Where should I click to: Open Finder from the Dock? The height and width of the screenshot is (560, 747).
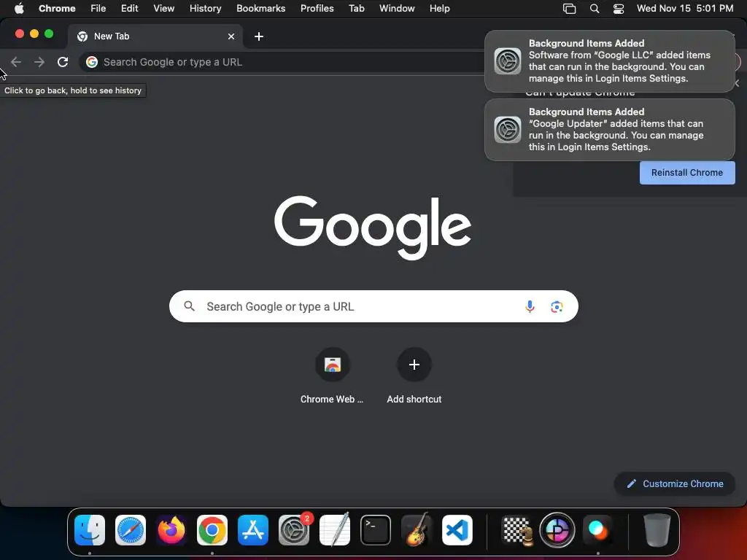90,530
